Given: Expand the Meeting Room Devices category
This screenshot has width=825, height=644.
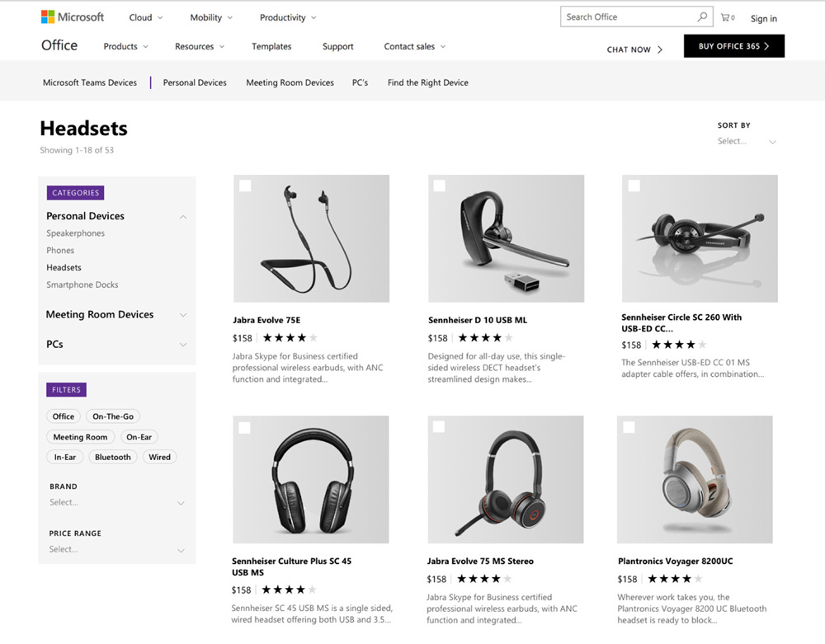Looking at the screenshot, I should [x=116, y=314].
